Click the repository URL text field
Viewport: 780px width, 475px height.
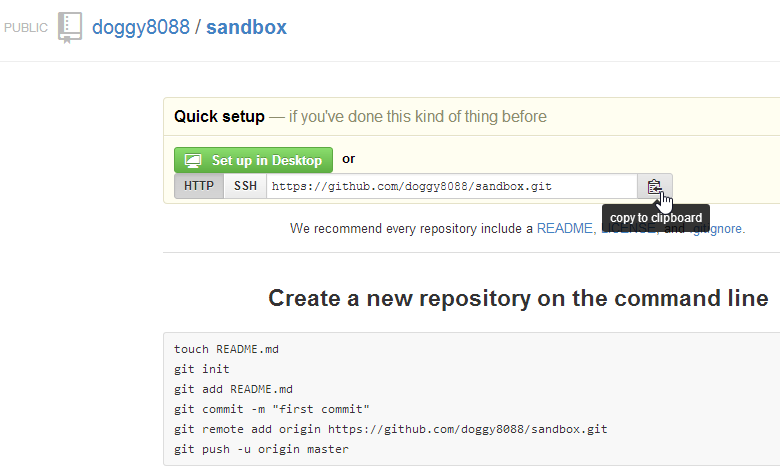point(451,187)
